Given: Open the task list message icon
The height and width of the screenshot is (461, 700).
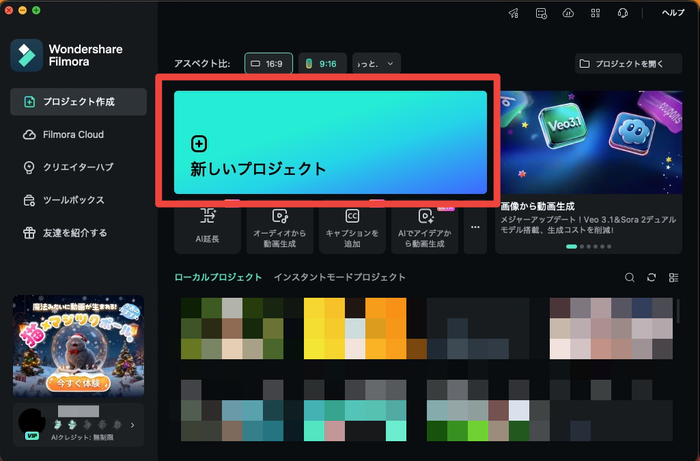Looking at the screenshot, I should coord(541,13).
